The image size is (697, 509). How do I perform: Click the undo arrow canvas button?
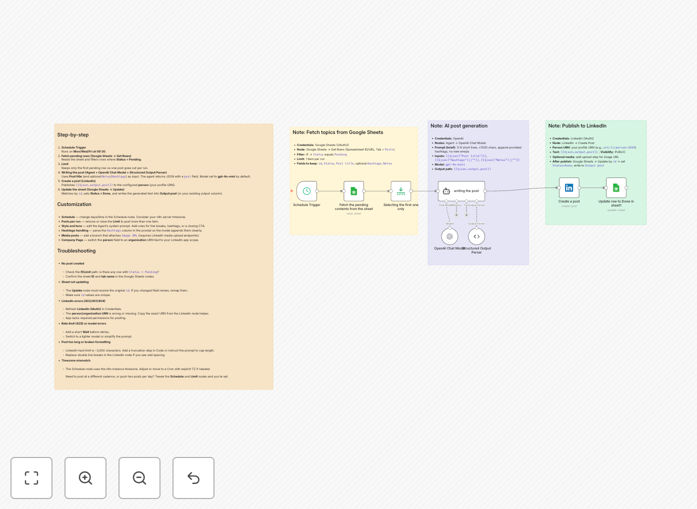(x=193, y=478)
